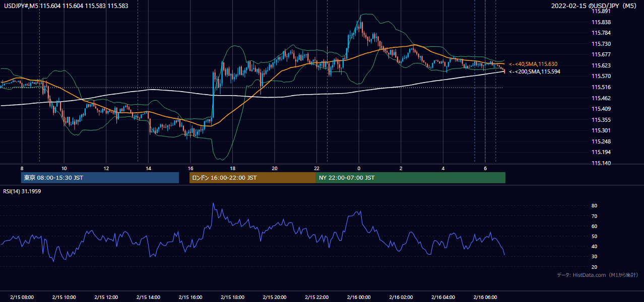Click the 200 SMA 115.594 label
644x302 pixels.
click(x=534, y=71)
